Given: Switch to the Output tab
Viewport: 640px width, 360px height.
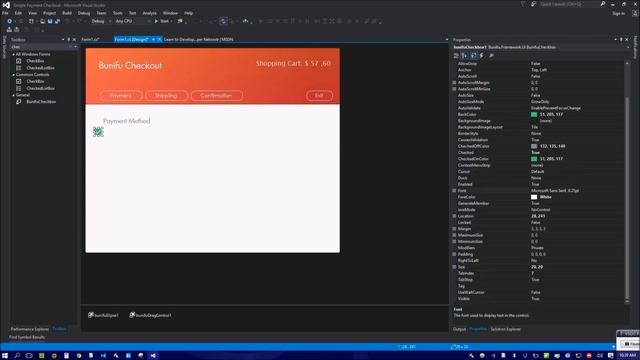Looking at the screenshot, I should [x=460, y=329].
